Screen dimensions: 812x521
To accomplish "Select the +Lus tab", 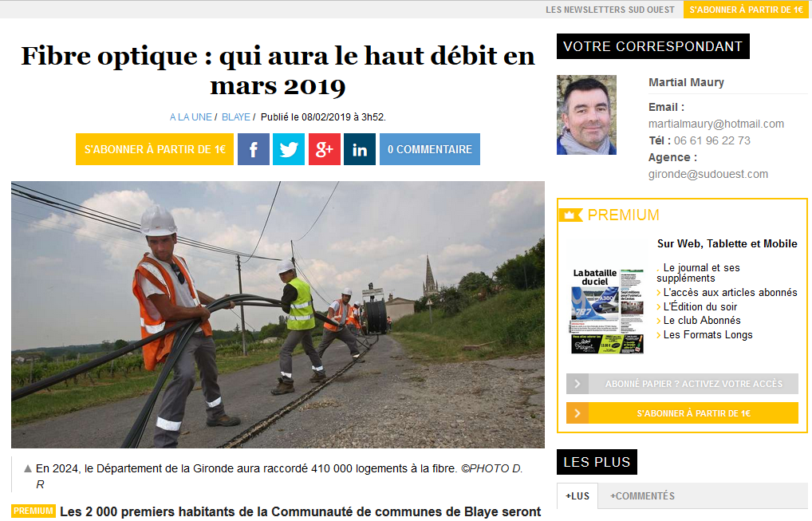I will (x=577, y=496).
